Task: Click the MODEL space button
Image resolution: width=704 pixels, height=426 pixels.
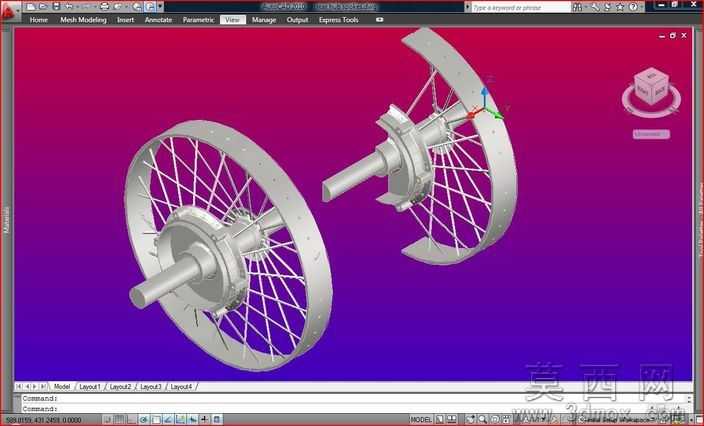Action: click(x=421, y=420)
